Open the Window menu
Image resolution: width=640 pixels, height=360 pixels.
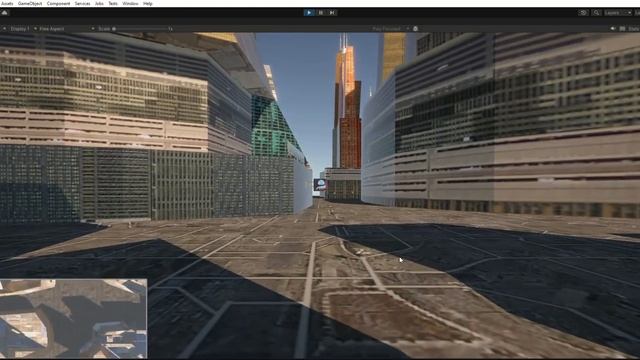[x=130, y=3]
